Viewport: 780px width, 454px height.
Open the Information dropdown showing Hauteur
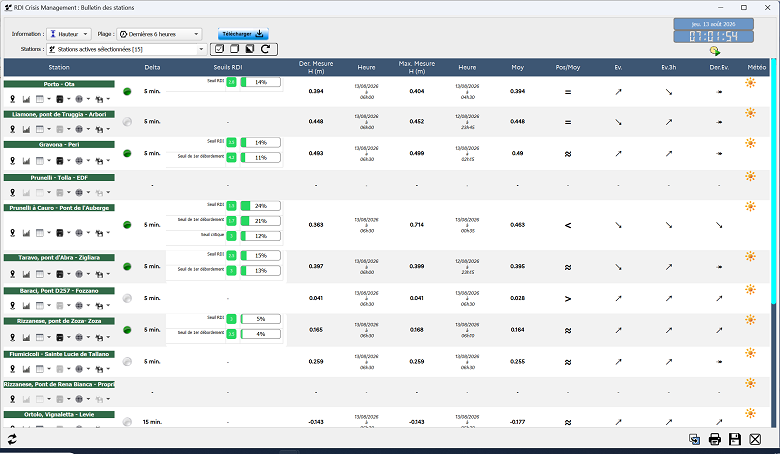(x=69, y=34)
